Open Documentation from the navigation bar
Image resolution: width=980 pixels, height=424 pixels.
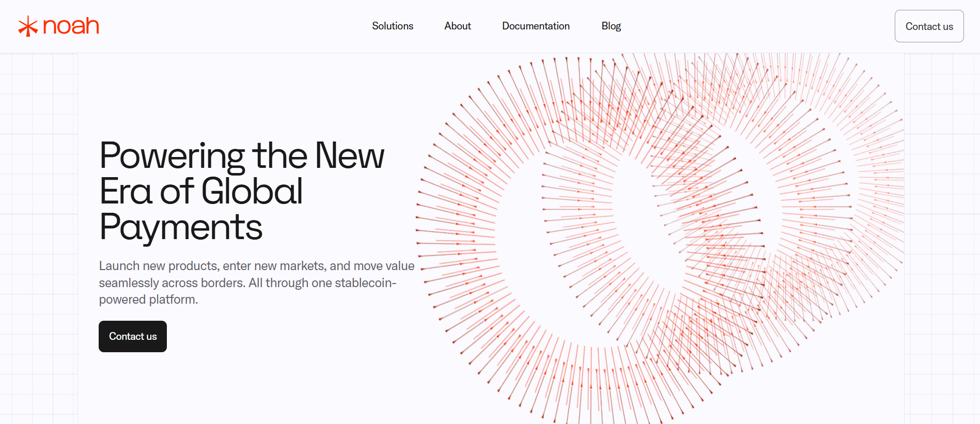point(536,26)
